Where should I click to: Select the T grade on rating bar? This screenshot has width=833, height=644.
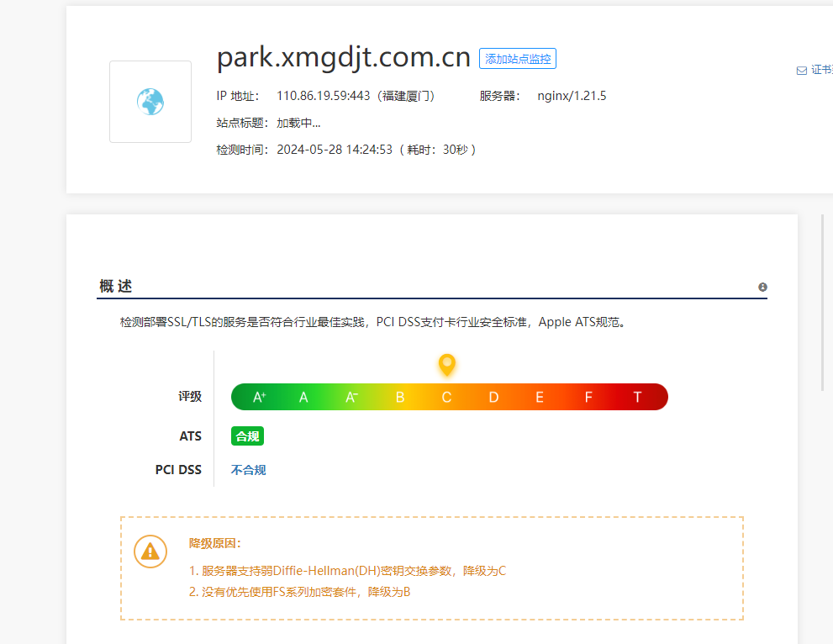click(x=637, y=397)
